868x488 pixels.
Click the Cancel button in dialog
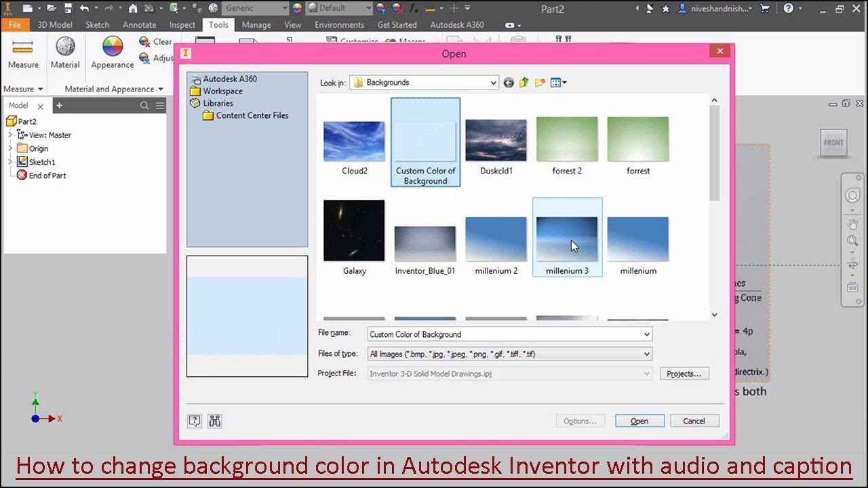694,421
